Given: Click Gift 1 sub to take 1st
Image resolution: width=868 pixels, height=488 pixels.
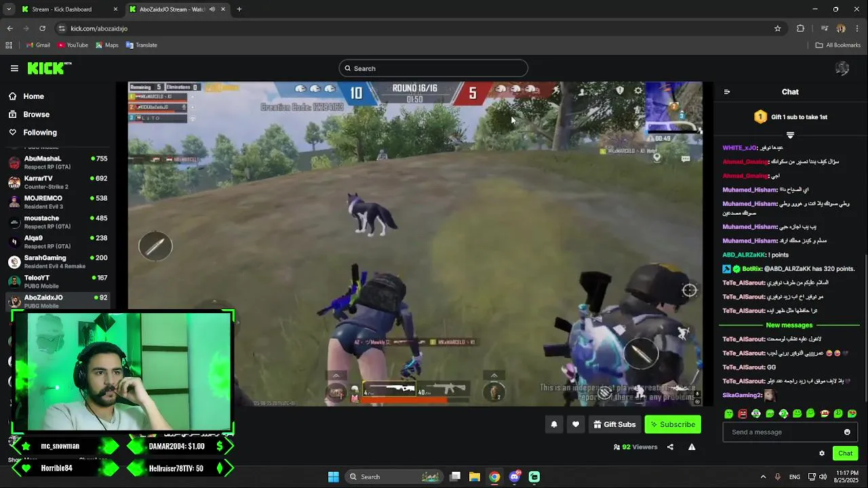Looking at the screenshot, I should coord(791,117).
